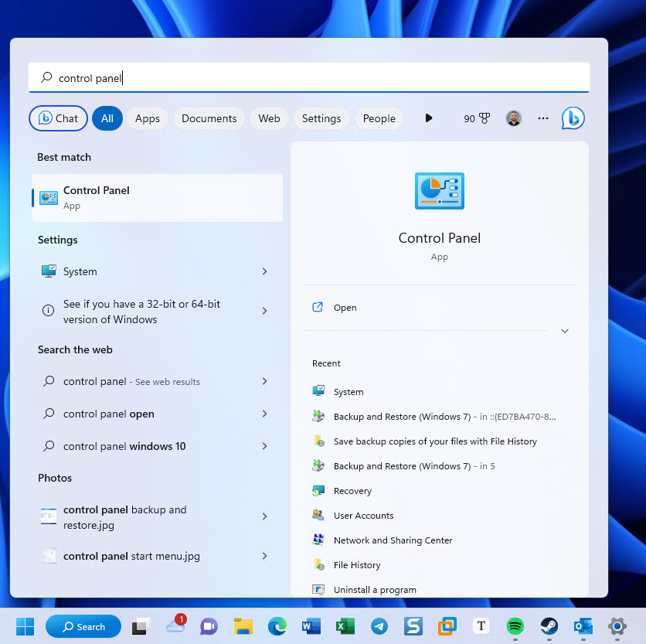The width and height of the screenshot is (646, 644).
Task: Expand 32-bit or 64-bit result arrow
Action: (264, 311)
